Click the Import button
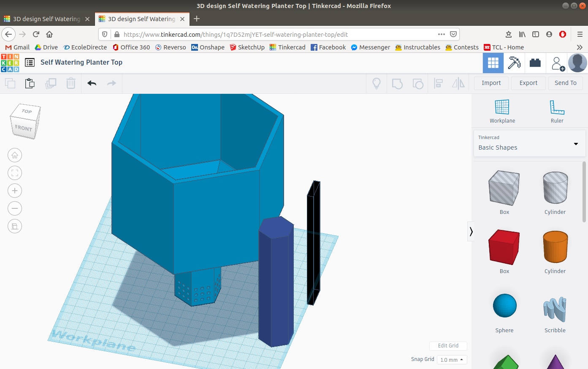The width and height of the screenshot is (588, 369). (x=491, y=83)
